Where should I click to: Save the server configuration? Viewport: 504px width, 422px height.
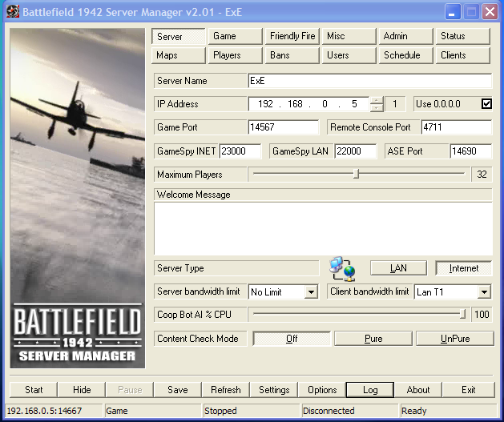[x=178, y=390]
